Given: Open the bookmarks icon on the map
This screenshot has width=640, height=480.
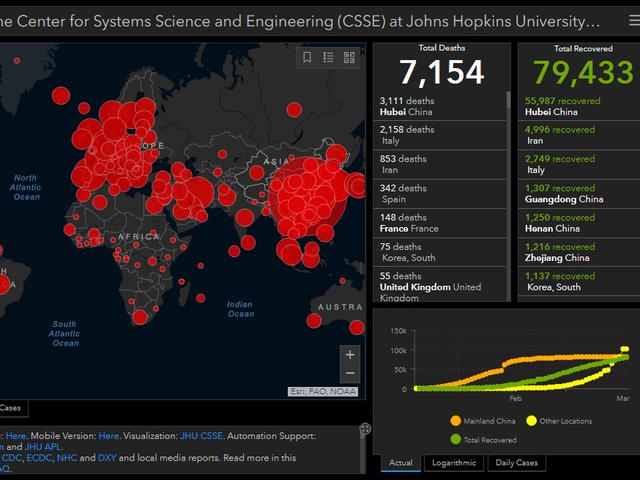Looking at the screenshot, I should pyautogui.click(x=308, y=58).
